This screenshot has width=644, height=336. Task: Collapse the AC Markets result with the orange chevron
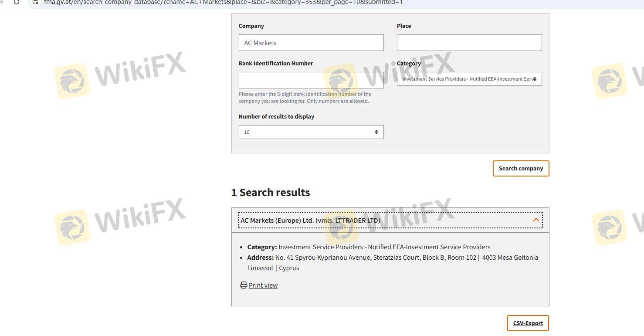pyautogui.click(x=536, y=220)
